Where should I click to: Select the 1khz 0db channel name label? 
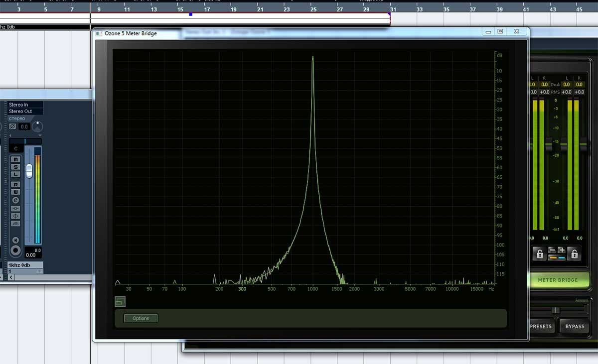pos(25,265)
